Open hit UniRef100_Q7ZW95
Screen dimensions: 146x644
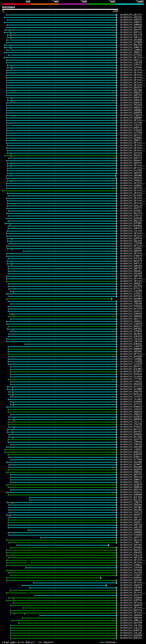pyautogui.click(x=131, y=42)
